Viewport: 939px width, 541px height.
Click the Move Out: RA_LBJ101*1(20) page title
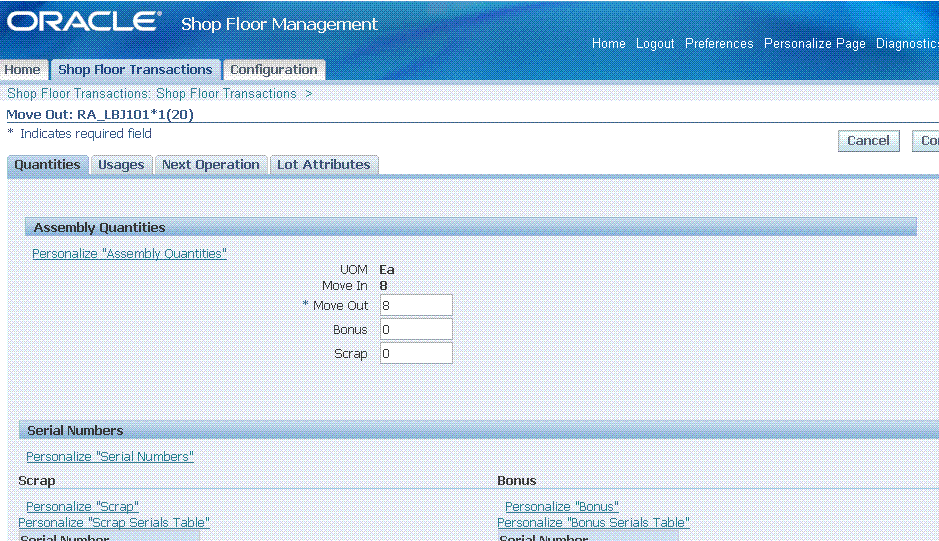(x=100, y=114)
